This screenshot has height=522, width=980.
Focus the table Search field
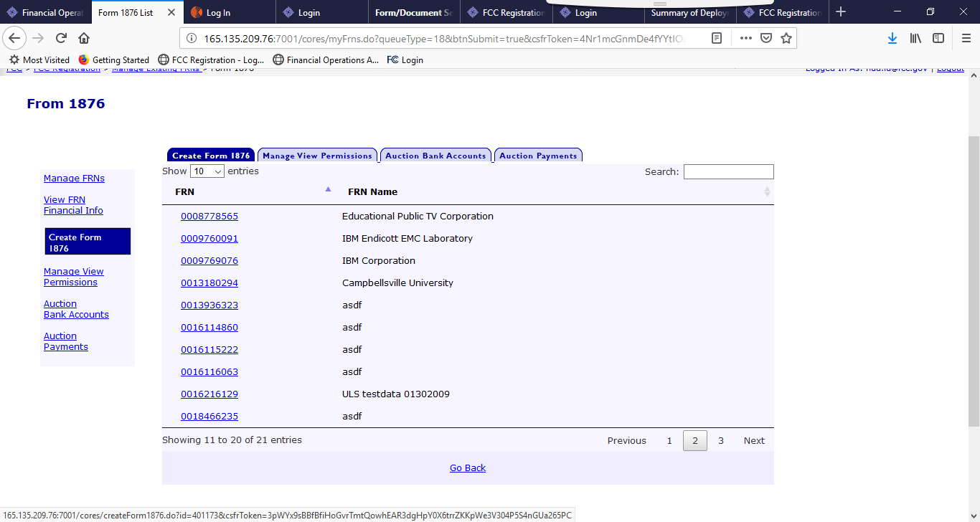coord(728,171)
